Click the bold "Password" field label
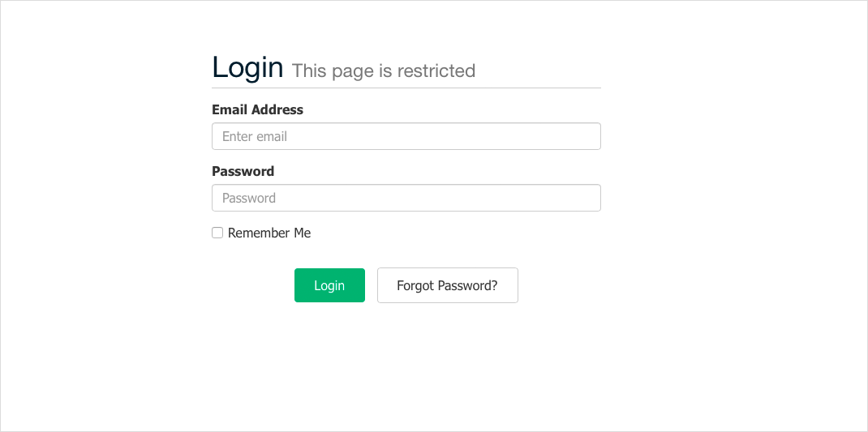 tap(243, 171)
